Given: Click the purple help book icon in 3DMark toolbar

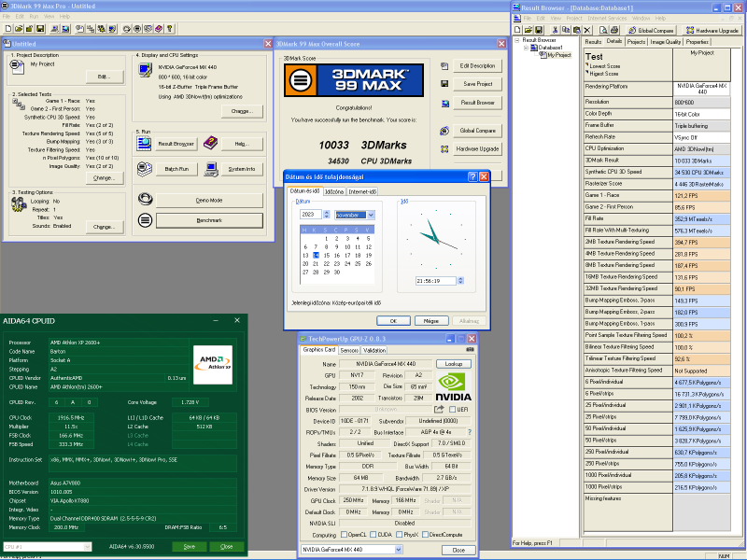Looking at the screenshot, I should coord(159,29).
